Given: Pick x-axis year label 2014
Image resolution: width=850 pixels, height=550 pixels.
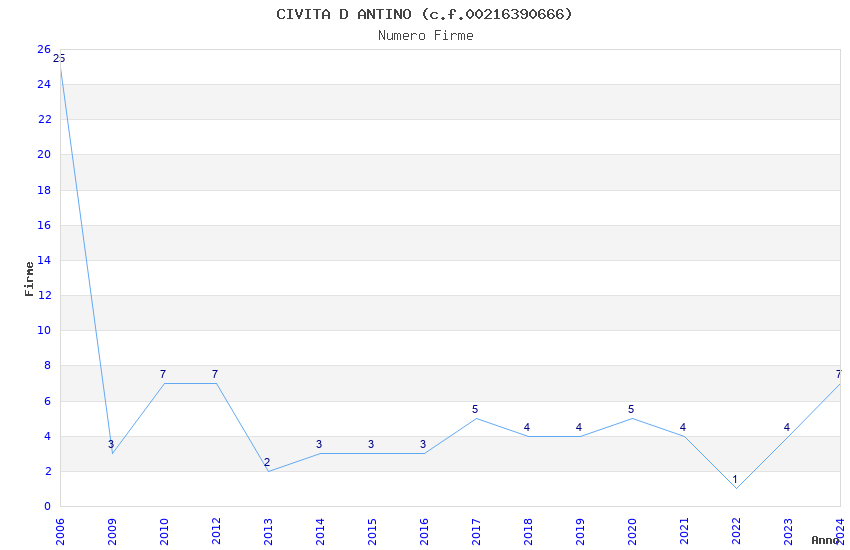Looking at the screenshot, I should (x=320, y=531).
